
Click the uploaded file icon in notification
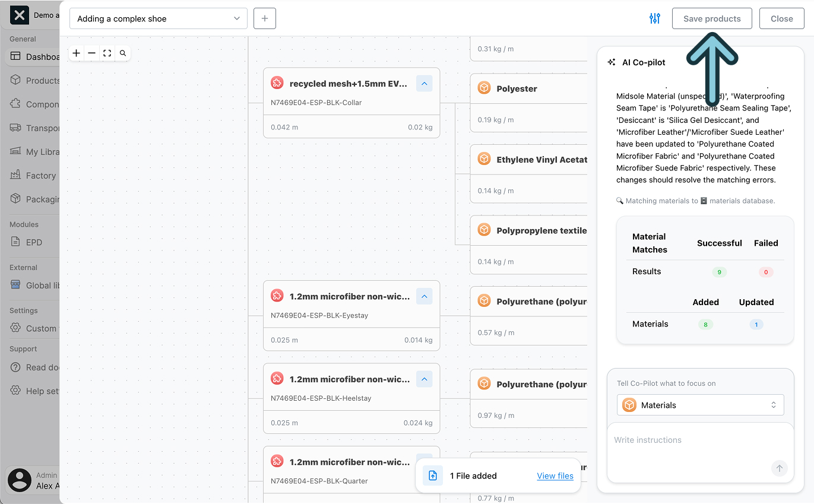(x=433, y=476)
